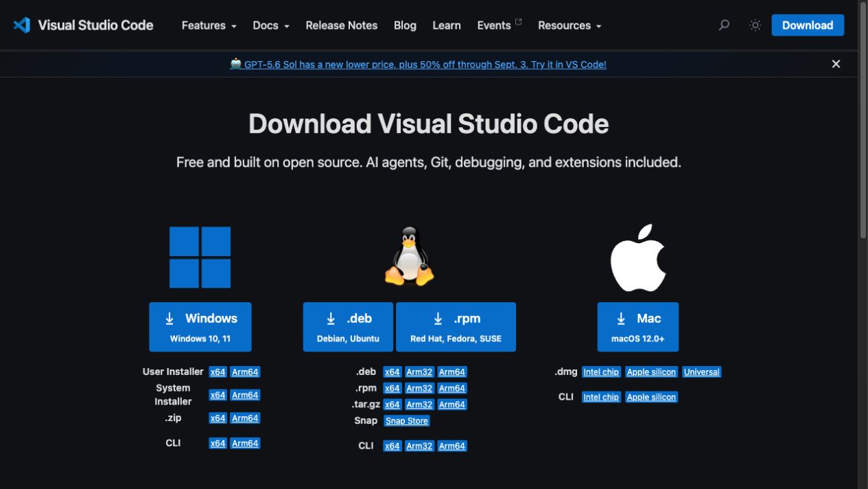This screenshot has width=868, height=489.
Task: Select x64 for Linux CLI row
Action: coord(392,446)
